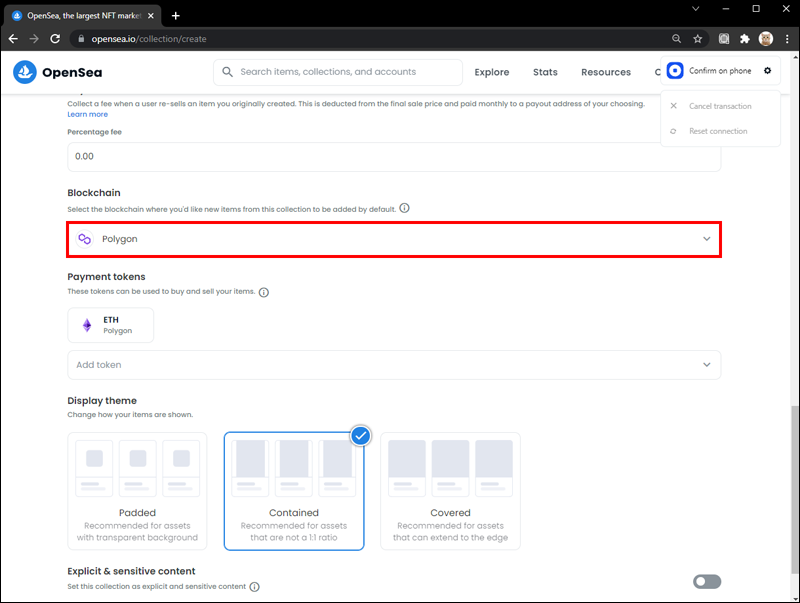This screenshot has width=800, height=603.
Task: Click the 'Display theme' heading
Action: 102,400
